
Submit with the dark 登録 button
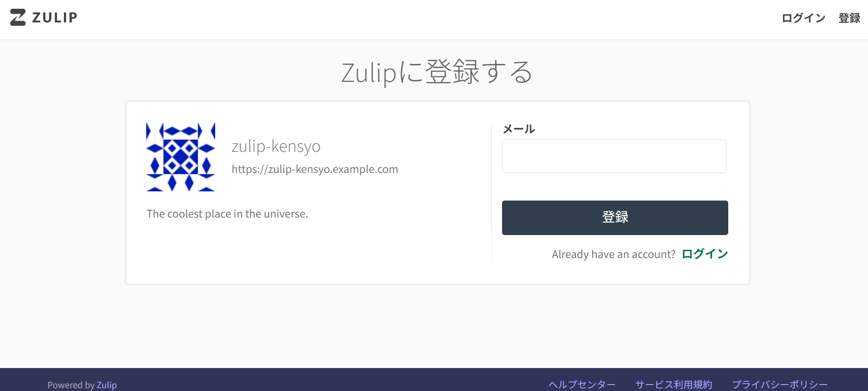click(x=615, y=218)
